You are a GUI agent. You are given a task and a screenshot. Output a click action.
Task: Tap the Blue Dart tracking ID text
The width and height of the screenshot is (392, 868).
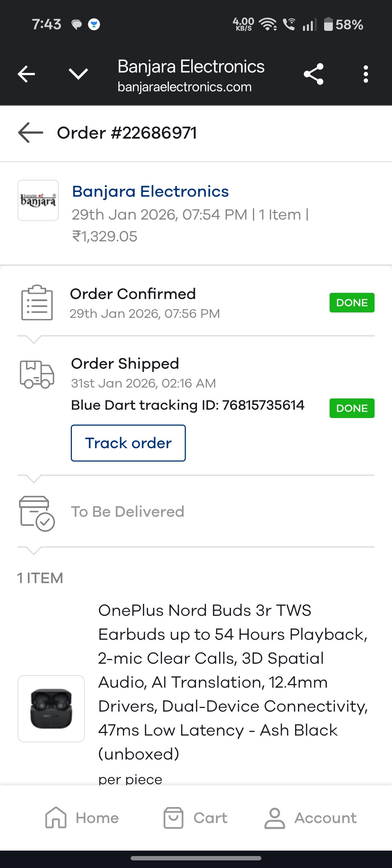coord(188,405)
